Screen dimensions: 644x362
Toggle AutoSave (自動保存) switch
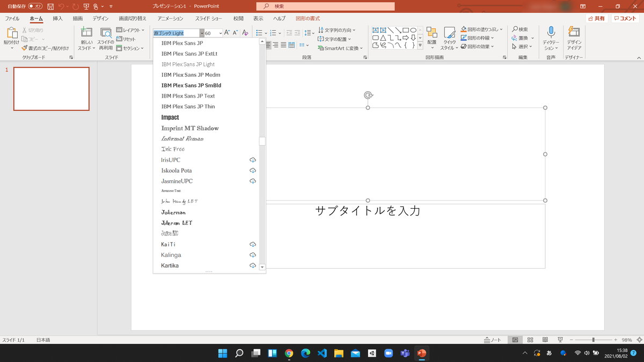click(x=35, y=6)
